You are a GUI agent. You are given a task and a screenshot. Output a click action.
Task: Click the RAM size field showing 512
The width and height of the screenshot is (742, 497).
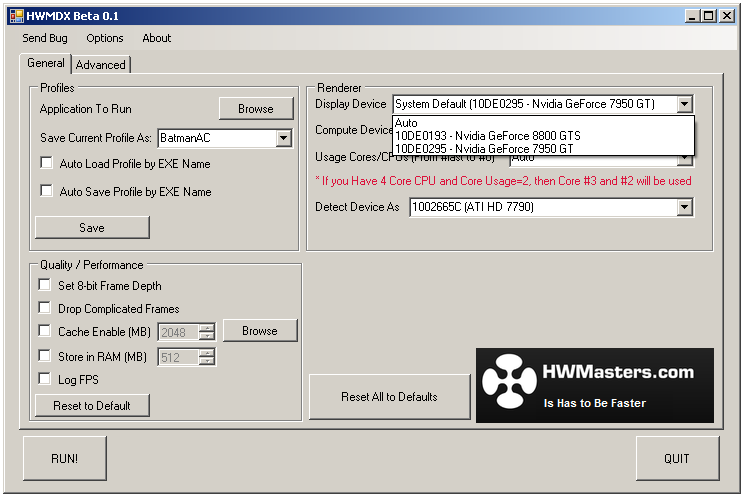tap(178, 357)
